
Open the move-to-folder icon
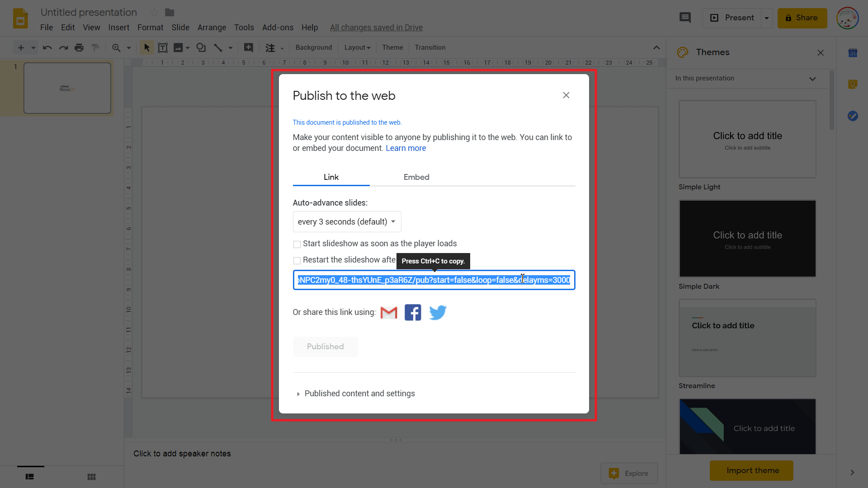tap(170, 12)
